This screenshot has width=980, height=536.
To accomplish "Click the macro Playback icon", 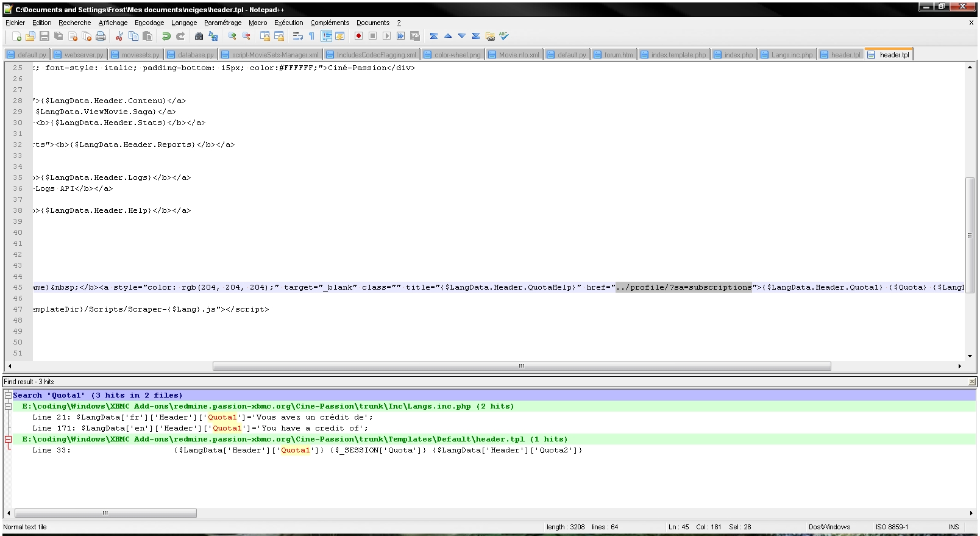I will [387, 37].
